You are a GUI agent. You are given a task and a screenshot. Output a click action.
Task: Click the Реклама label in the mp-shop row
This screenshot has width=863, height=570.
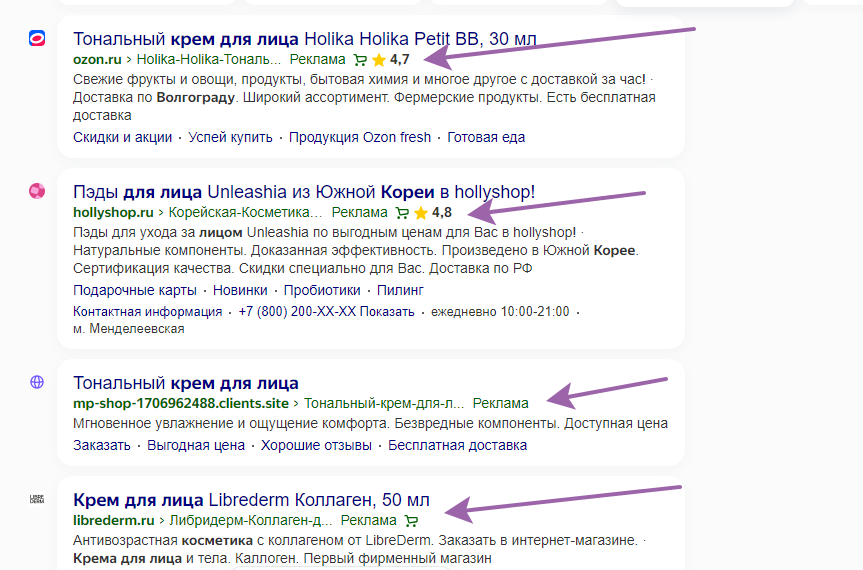click(501, 403)
